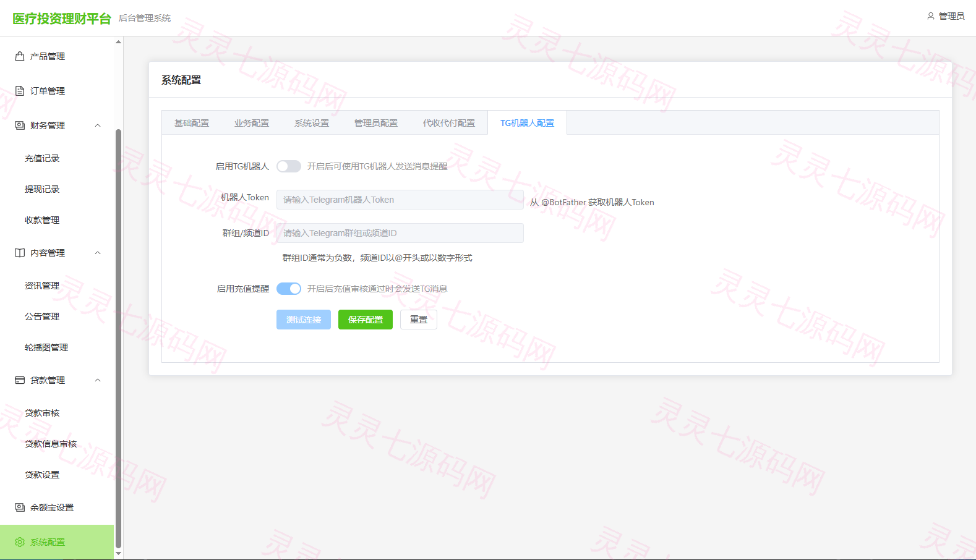Collapse the 财务管理 submenu chevron
The width and height of the screenshot is (976, 560).
point(98,125)
